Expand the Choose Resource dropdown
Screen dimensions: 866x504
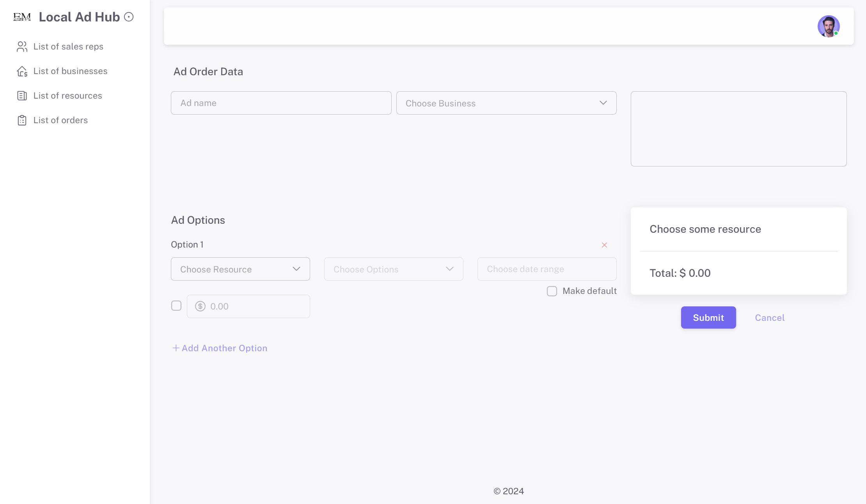(x=240, y=269)
